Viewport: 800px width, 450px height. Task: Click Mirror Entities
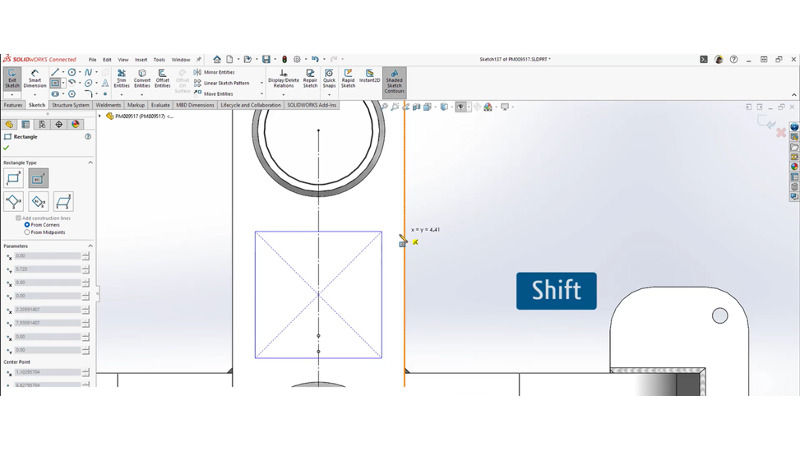point(215,72)
